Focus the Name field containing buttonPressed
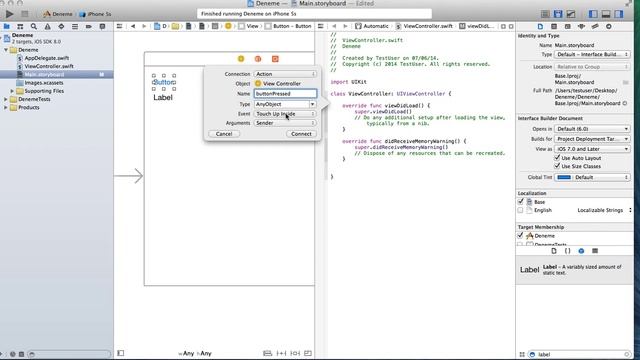The image size is (640, 360). (285, 93)
